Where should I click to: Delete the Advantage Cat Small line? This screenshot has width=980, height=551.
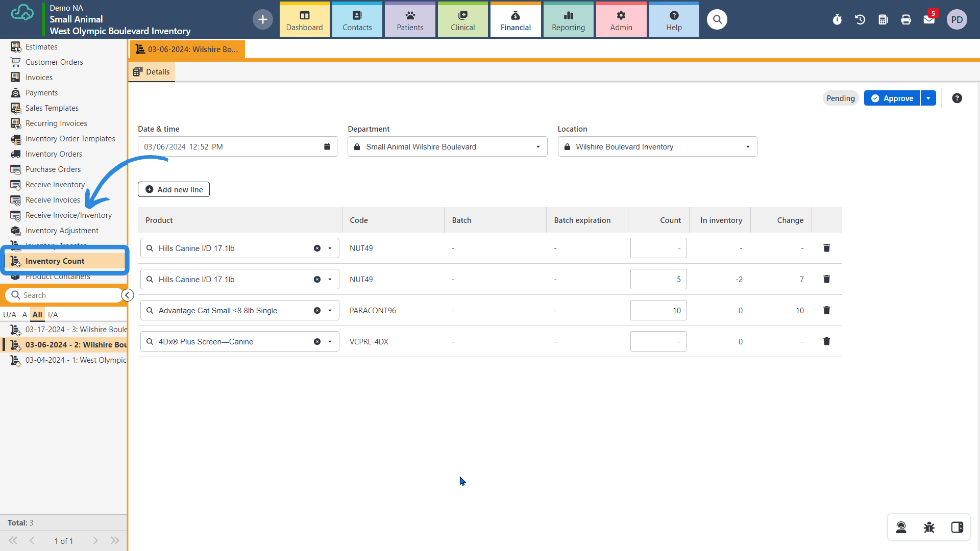click(x=826, y=310)
